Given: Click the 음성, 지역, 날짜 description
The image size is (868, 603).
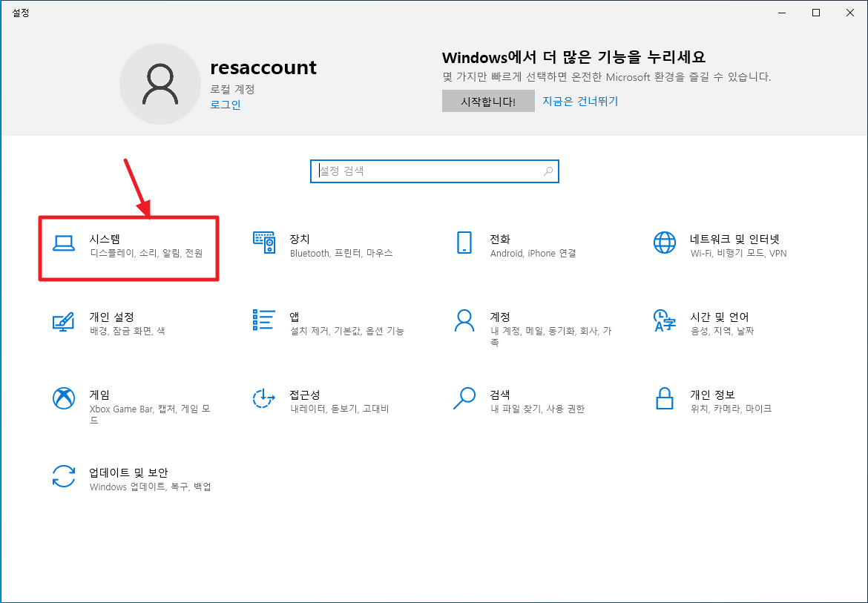Looking at the screenshot, I should pos(723,332).
